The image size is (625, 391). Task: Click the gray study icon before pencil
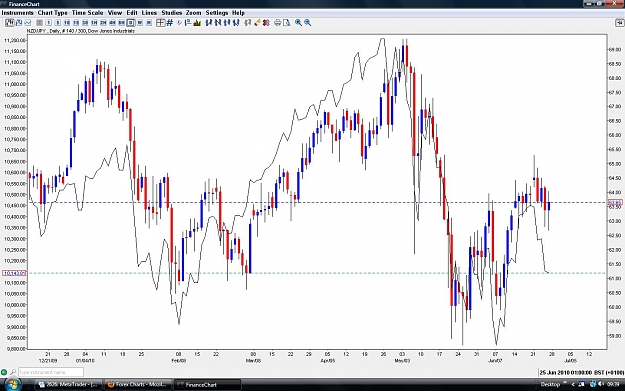[x=247, y=23]
